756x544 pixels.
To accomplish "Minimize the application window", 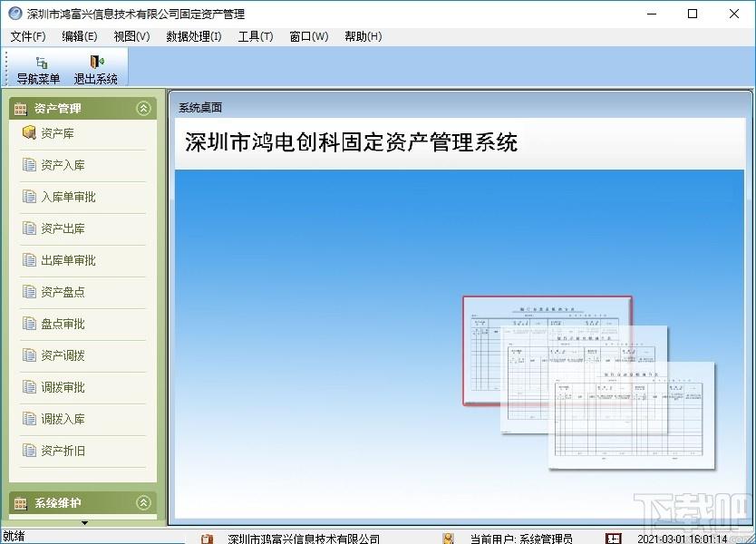I will coord(652,14).
